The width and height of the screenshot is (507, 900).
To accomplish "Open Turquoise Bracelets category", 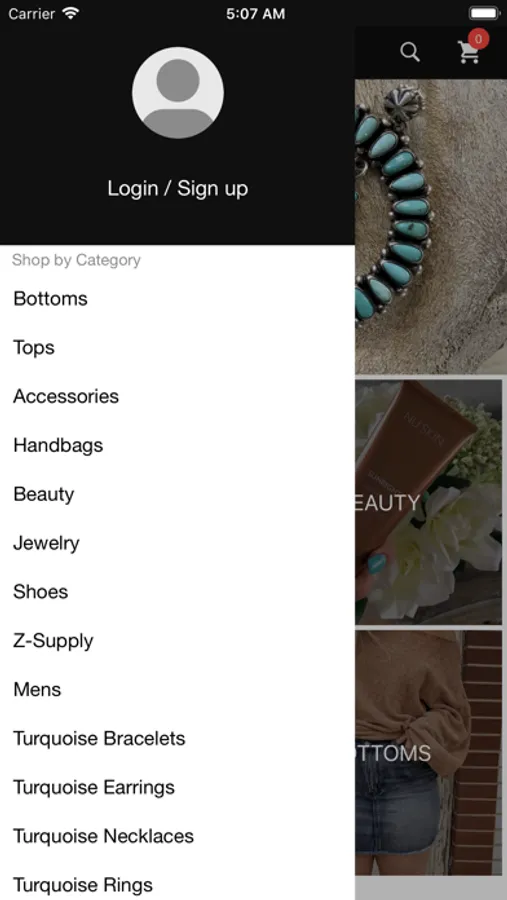I will pos(177,738).
